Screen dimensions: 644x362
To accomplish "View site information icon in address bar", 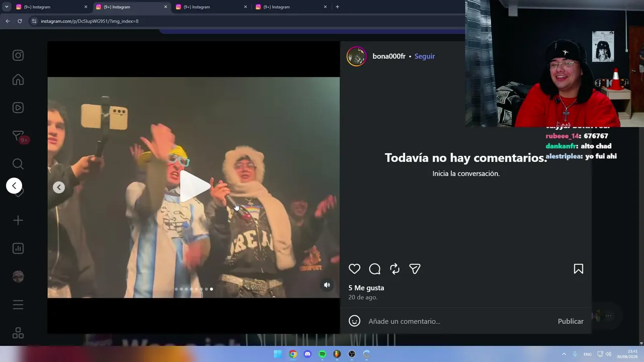I will (34, 21).
